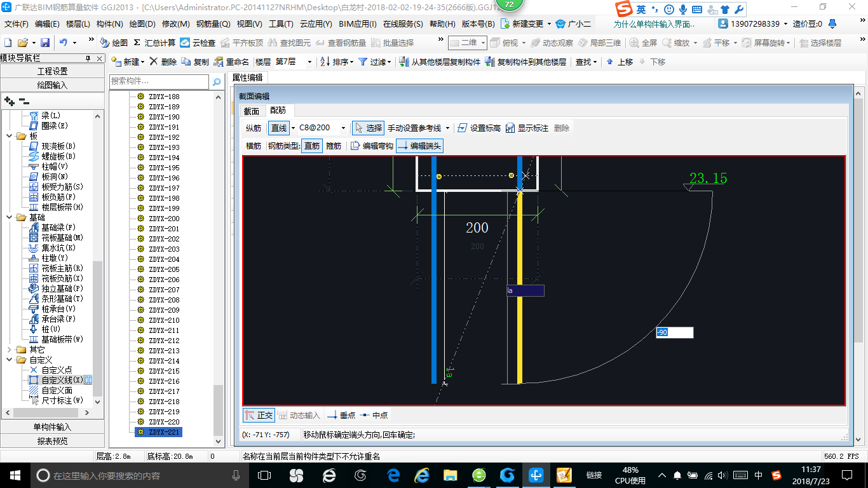The width and height of the screenshot is (868, 488).
Task: Select 横筋 transverse bar option
Action: (x=254, y=146)
